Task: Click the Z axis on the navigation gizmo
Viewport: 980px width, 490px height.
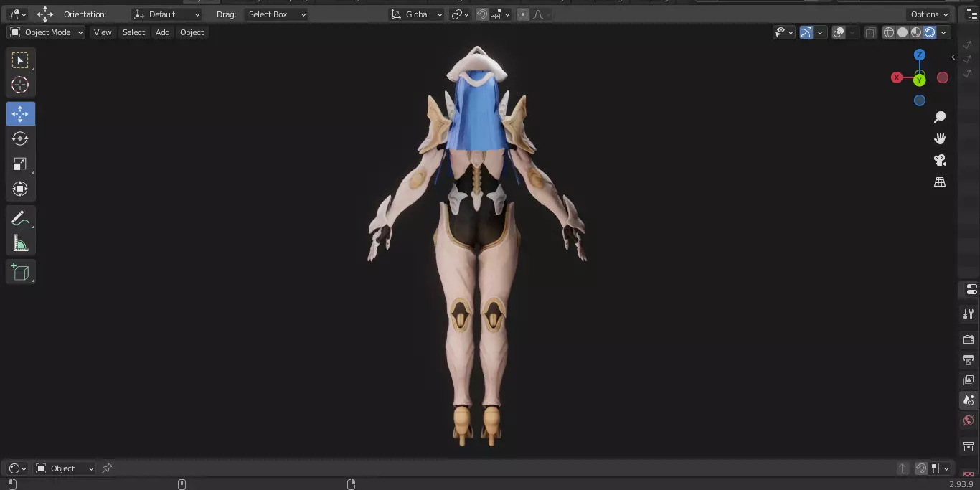Action: click(x=920, y=55)
